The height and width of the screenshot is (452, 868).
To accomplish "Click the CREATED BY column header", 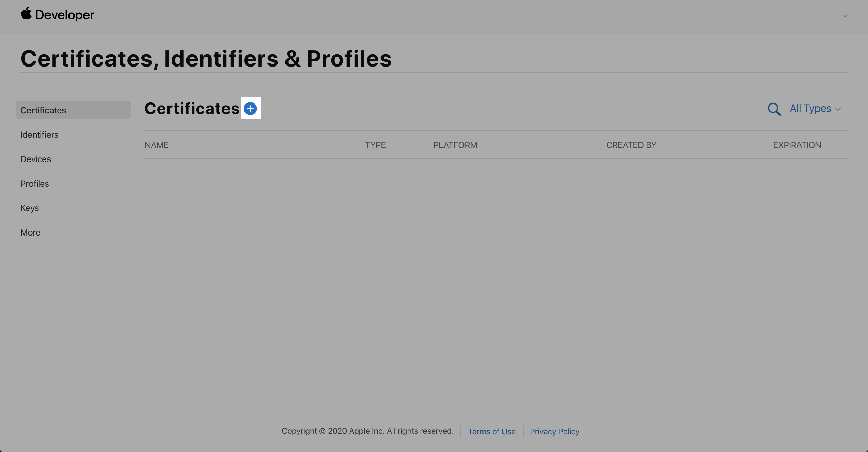I will [631, 145].
